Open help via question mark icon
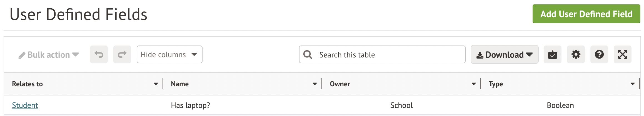The height and width of the screenshot is (116, 644). click(599, 54)
